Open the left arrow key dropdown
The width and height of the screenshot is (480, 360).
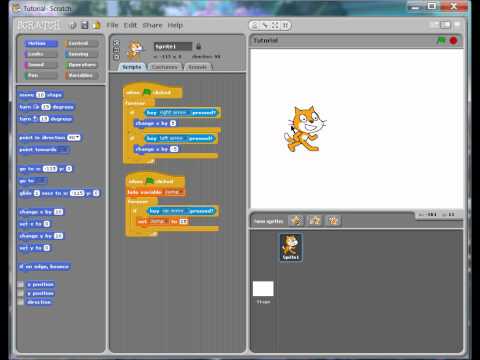(x=173, y=138)
